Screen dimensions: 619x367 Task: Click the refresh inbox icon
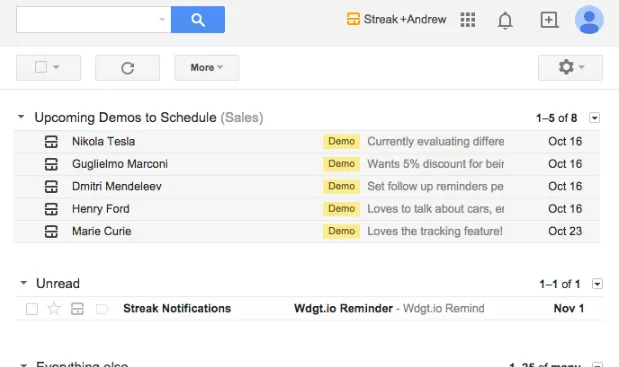128,68
